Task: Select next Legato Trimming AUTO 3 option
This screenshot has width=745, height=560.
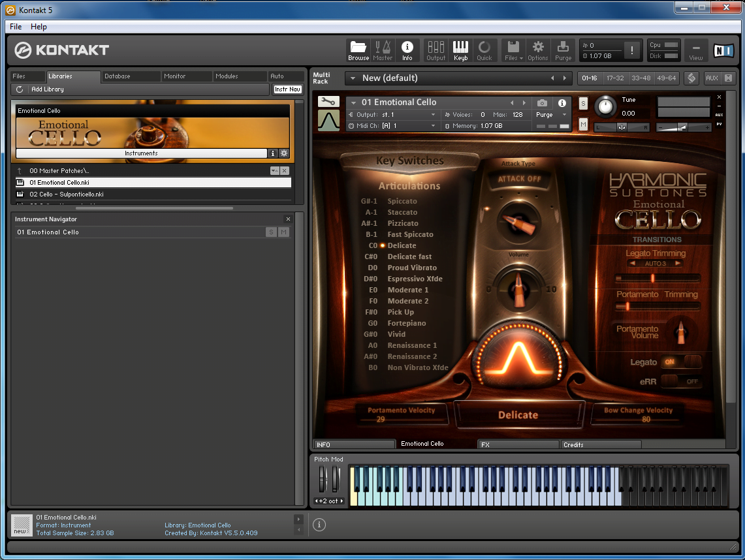Action: point(678,263)
